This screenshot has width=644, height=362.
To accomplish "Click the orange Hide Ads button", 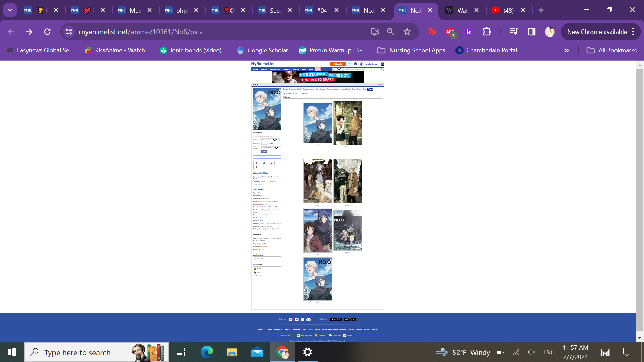I will tap(338, 64).
